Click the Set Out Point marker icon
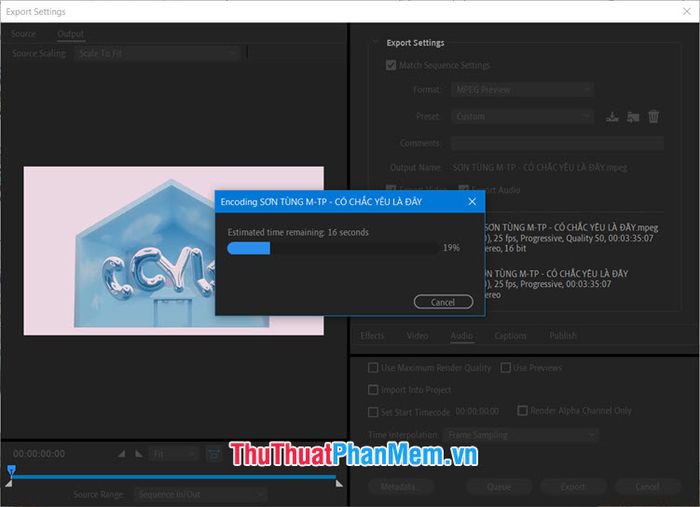 click(x=139, y=454)
